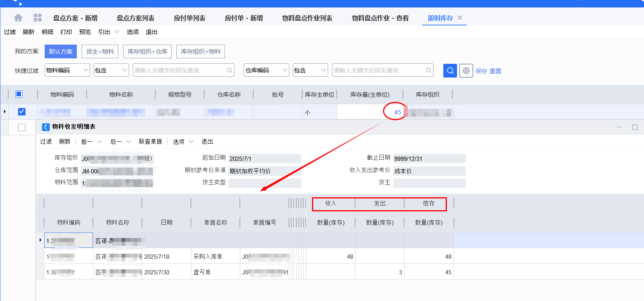This screenshot has width=644, height=301.
Task: Click the 重置 reset link
Action: click(x=495, y=71)
